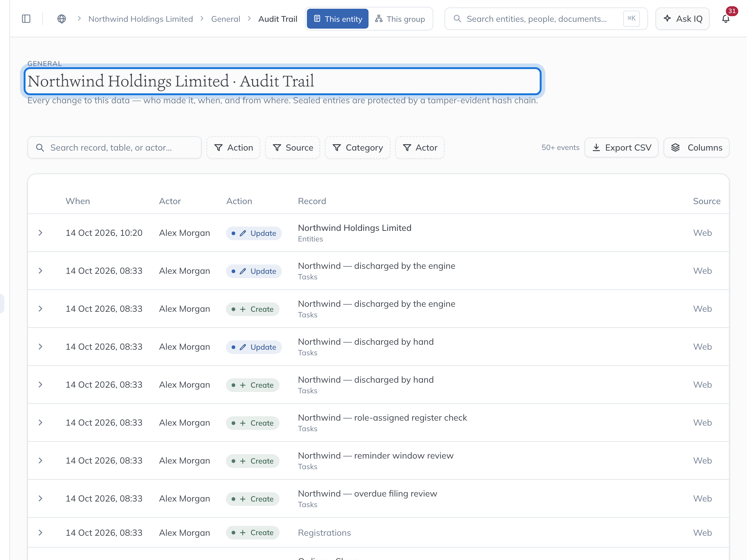Open notifications bell with 31 badge
Screen dimensions: 747x560
(x=726, y=19)
